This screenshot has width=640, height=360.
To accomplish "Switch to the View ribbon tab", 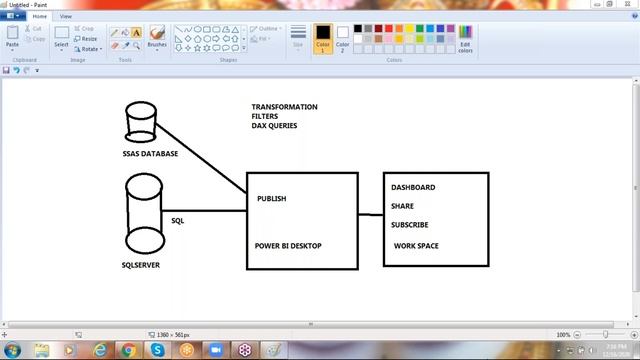I will pos(66,16).
